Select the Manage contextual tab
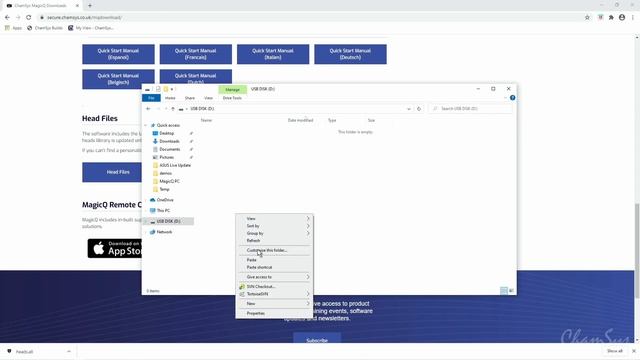The image size is (640, 360). pyautogui.click(x=233, y=89)
